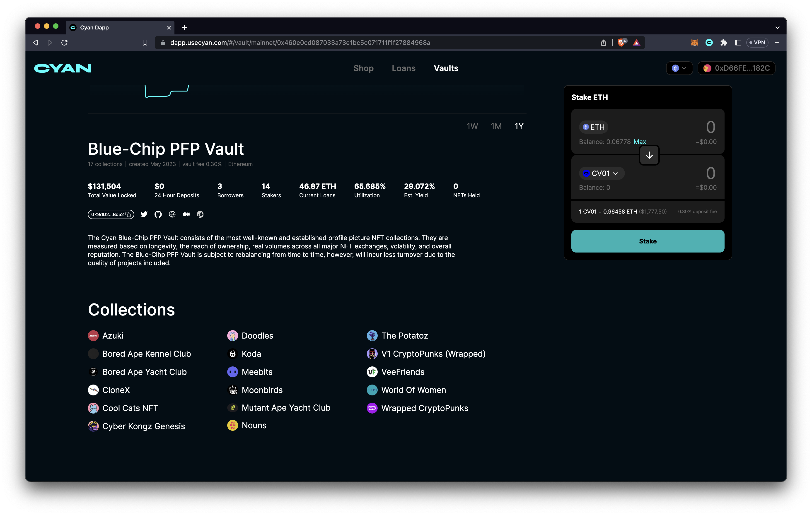The height and width of the screenshot is (515, 812).
Task: Open the Loans tab
Action: tap(403, 68)
